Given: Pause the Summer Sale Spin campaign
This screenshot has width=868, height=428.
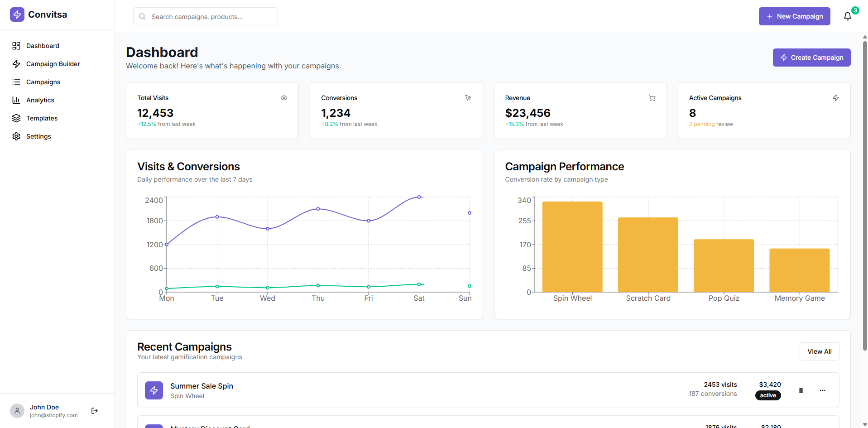Looking at the screenshot, I should [801, 390].
